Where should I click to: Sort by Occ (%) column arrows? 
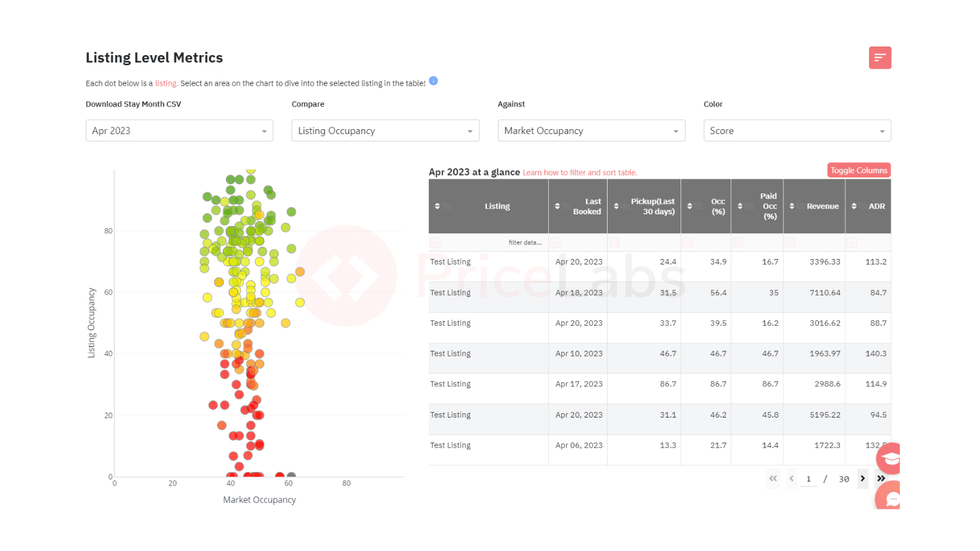point(690,206)
